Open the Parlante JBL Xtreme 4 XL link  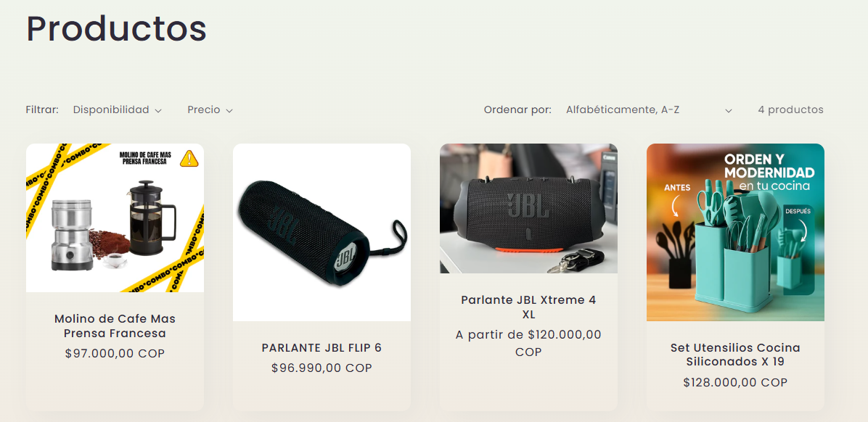(528, 307)
